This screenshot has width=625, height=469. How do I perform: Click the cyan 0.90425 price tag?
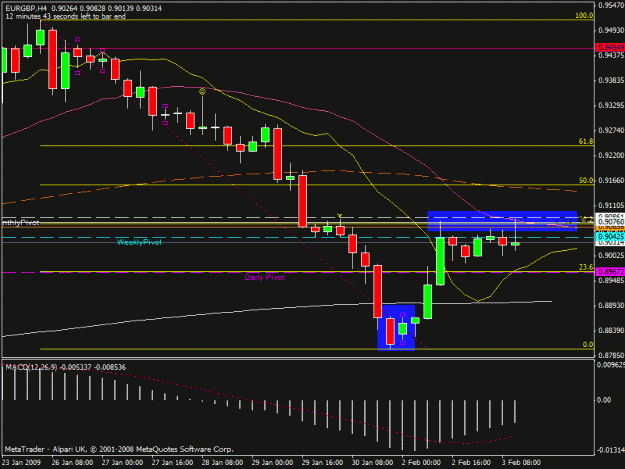pyautogui.click(x=610, y=237)
